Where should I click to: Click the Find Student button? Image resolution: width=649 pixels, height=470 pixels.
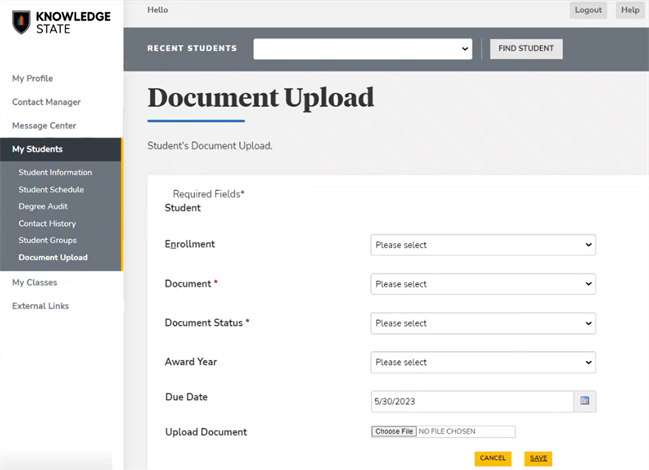[x=526, y=49]
